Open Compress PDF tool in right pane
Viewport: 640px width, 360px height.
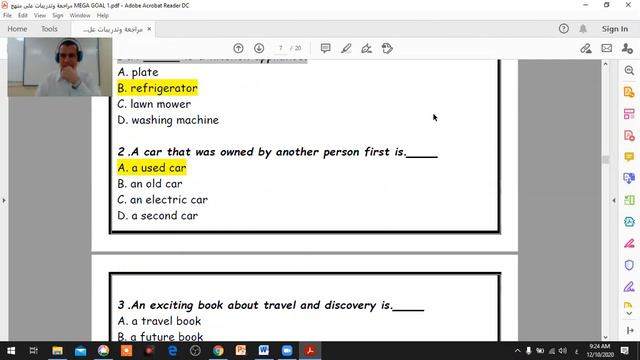click(x=629, y=222)
